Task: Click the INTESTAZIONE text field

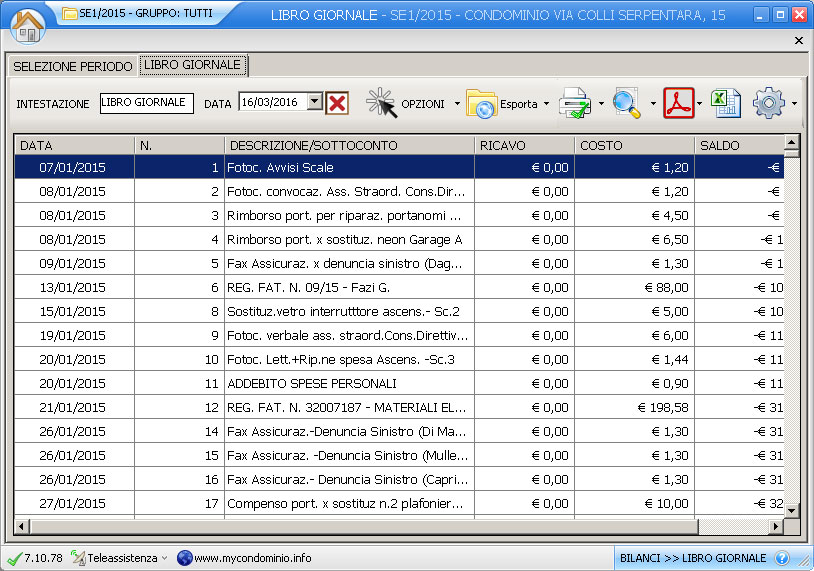Action: click(x=146, y=103)
